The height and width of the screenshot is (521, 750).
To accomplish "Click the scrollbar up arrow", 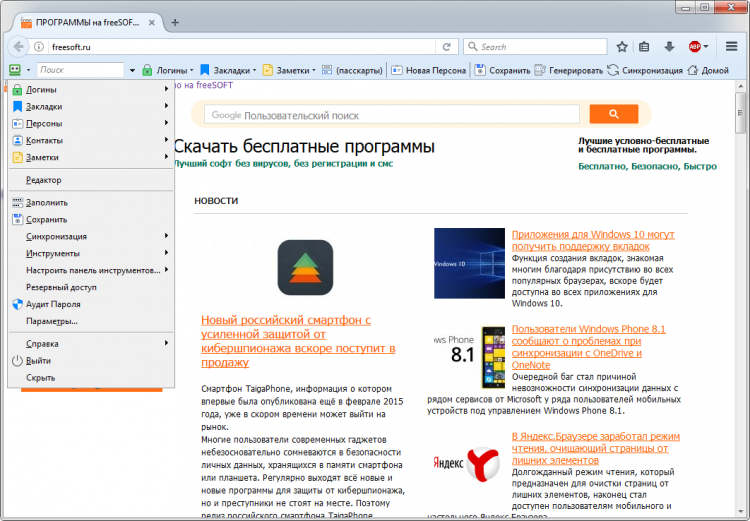I will [740, 87].
